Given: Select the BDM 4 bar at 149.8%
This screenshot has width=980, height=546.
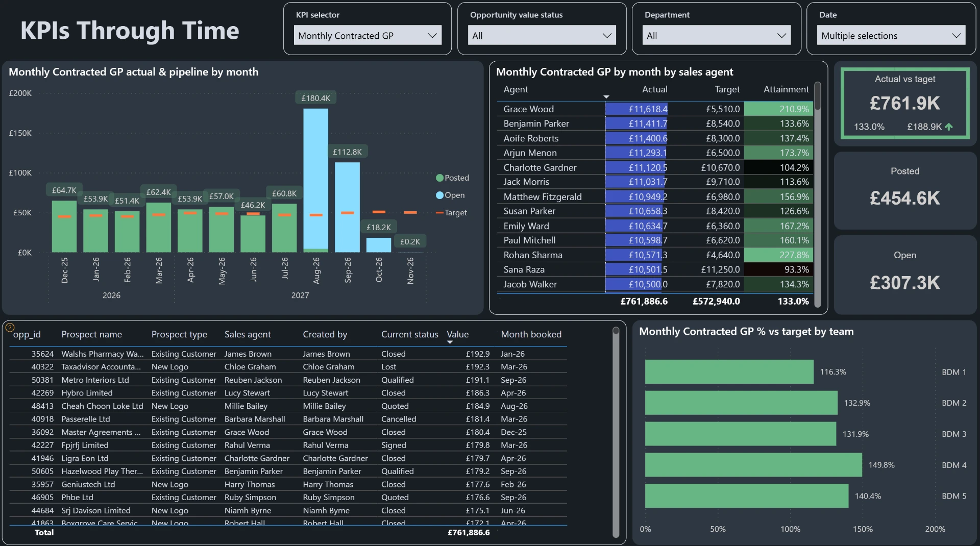Looking at the screenshot, I should pyautogui.click(x=753, y=465).
